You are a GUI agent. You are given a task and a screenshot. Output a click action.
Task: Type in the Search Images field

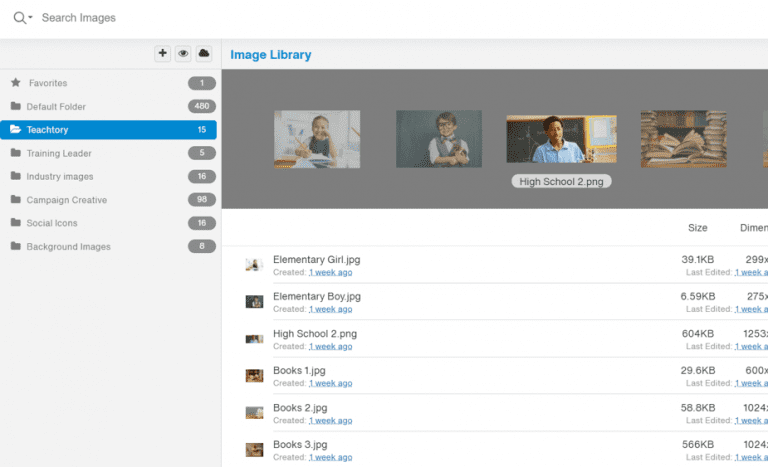coord(200,18)
